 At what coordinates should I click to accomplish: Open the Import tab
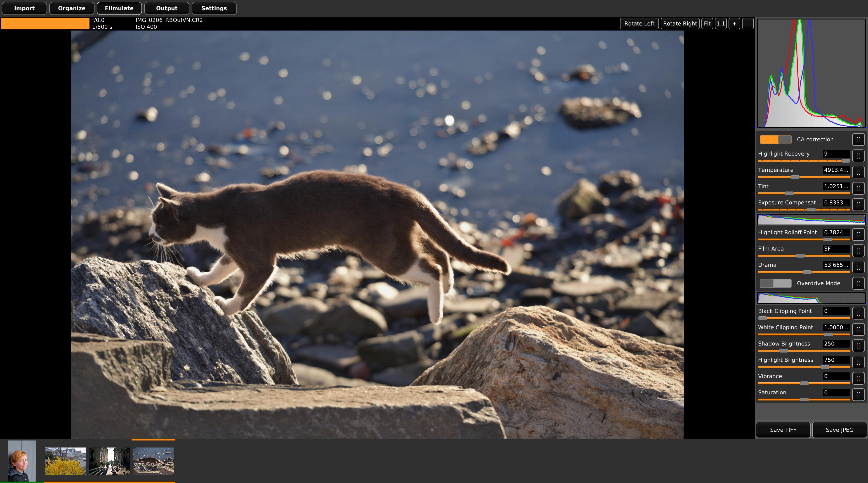click(24, 8)
